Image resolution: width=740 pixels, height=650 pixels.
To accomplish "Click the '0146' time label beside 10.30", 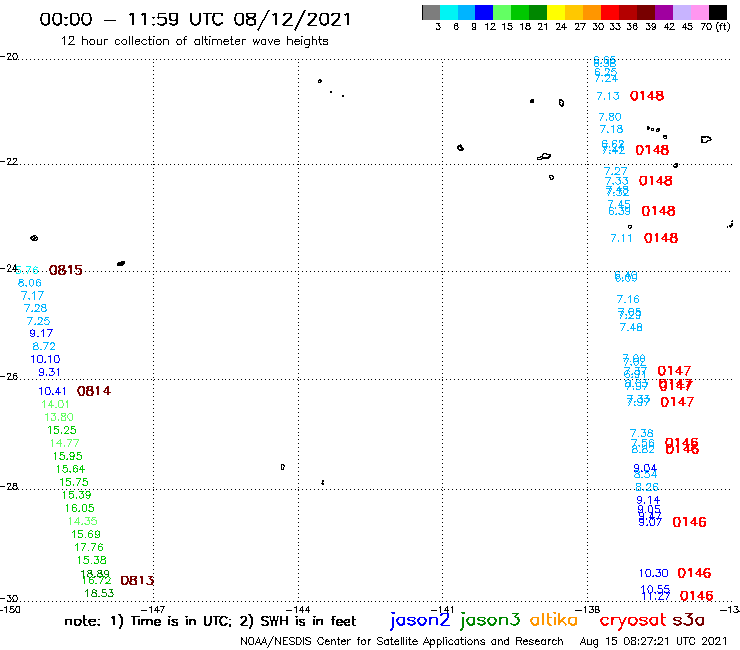I will click(694, 573).
